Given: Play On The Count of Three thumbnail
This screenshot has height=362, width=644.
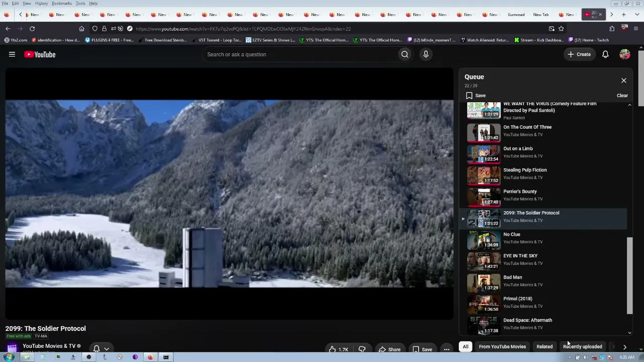Looking at the screenshot, I should [x=484, y=132].
